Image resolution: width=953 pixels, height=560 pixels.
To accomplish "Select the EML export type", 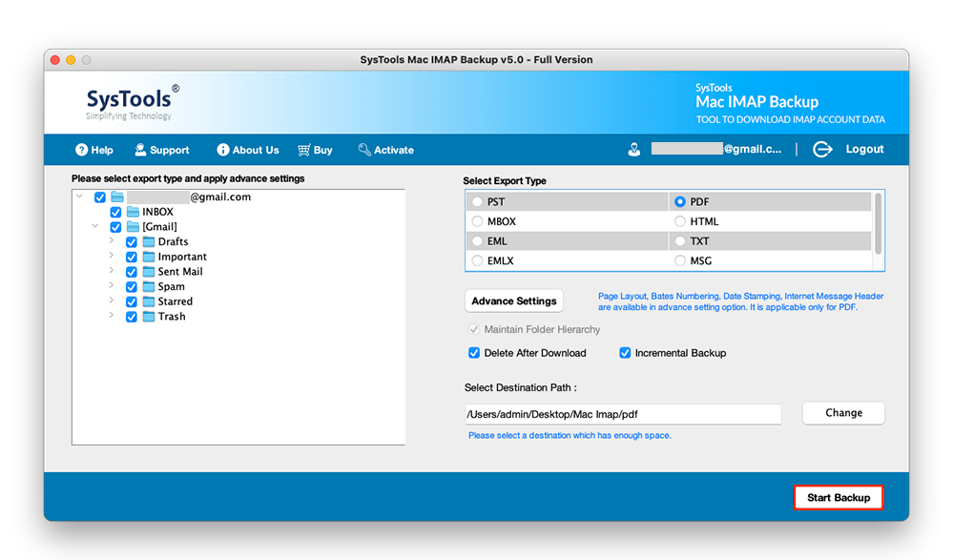I will pos(477,240).
